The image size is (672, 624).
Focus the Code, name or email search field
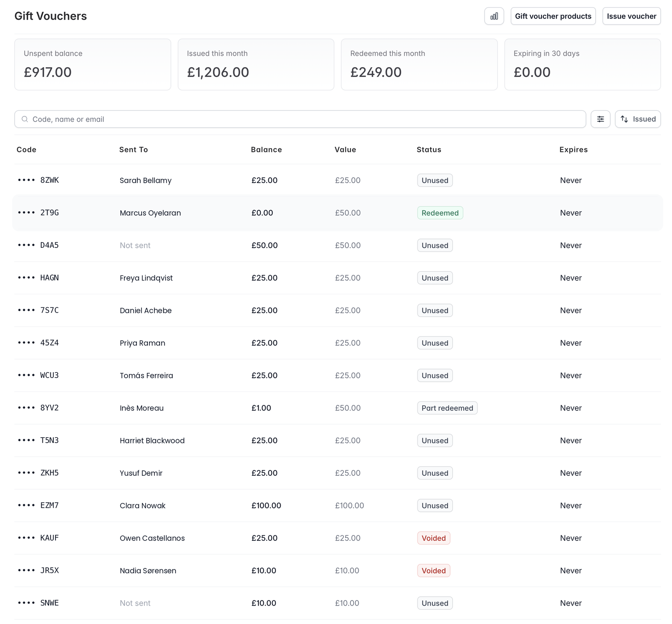[x=300, y=119]
